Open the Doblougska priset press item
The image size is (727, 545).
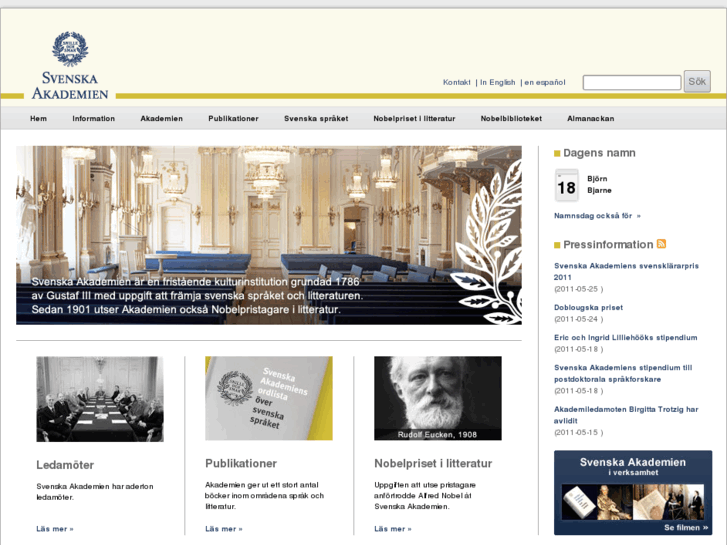click(x=588, y=308)
